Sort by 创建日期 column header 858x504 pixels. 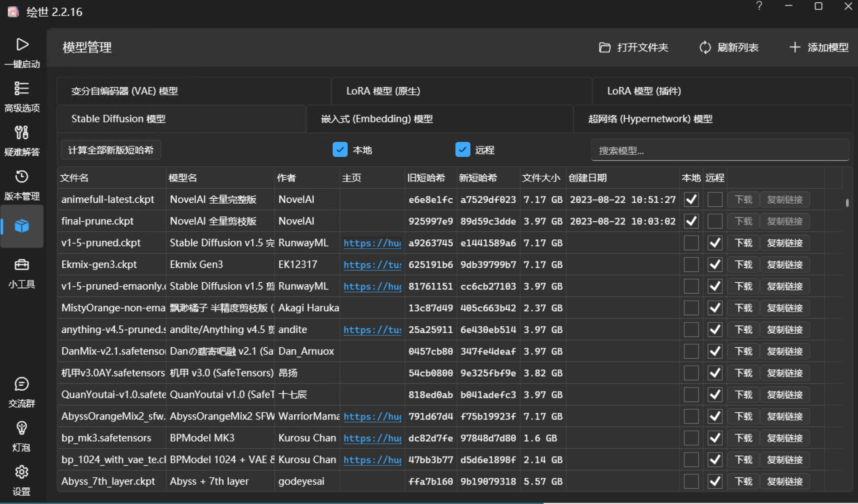622,178
